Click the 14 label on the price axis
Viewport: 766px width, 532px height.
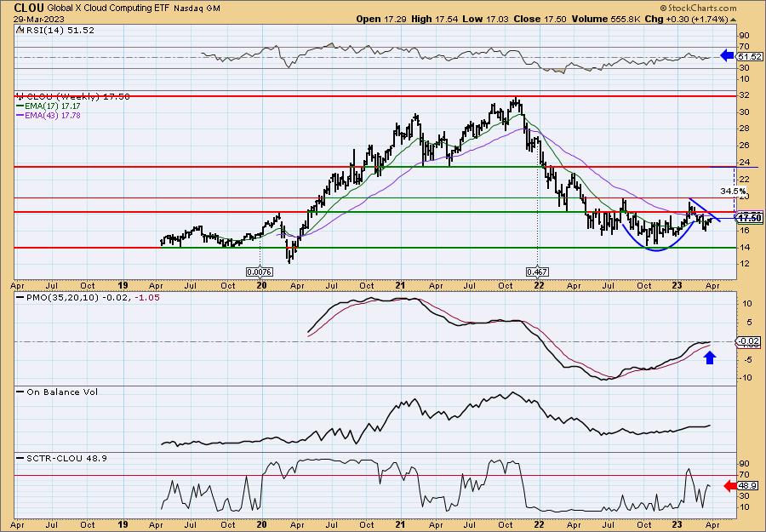745,248
